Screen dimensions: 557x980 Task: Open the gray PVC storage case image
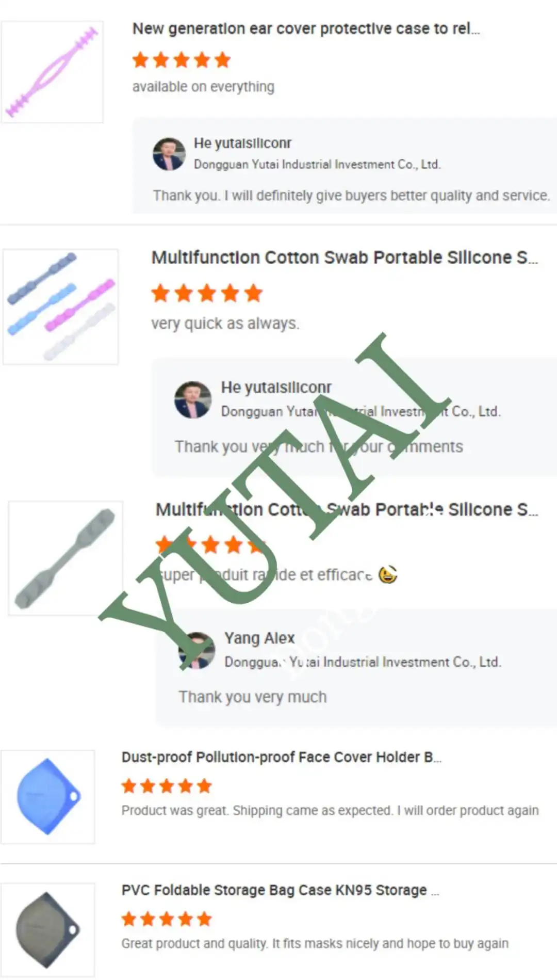(x=48, y=929)
